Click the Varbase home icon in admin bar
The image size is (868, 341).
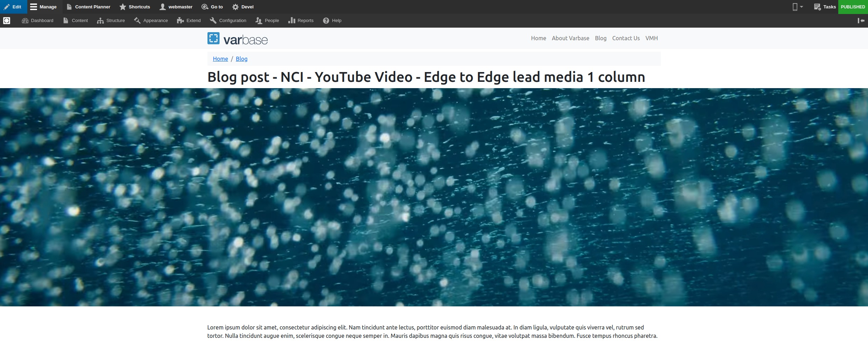click(x=7, y=21)
